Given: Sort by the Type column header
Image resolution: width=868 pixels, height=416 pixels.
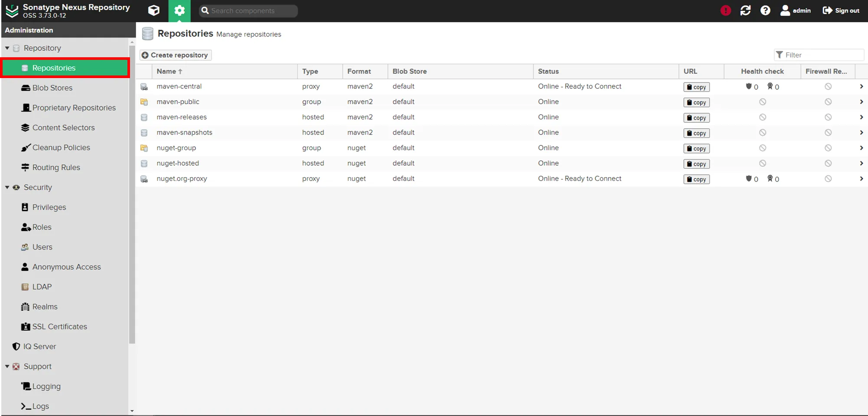Looking at the screenshot, I should [x=320, y=72].
